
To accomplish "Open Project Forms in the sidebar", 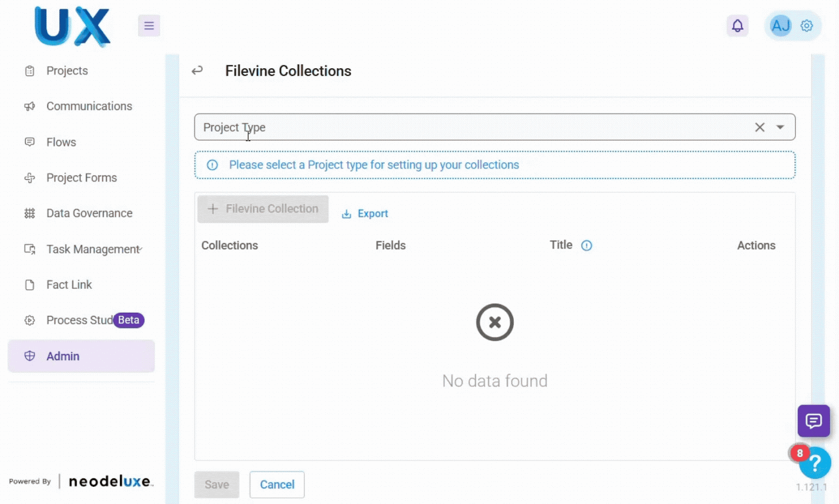I will (81, 178).
